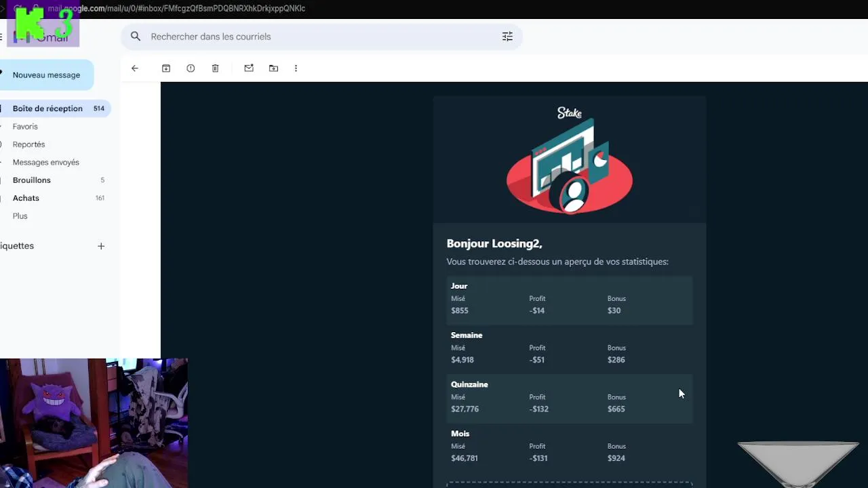Click the Jour heading in statistics
This screenshot has height=488, width=868.
pos(459,286)
